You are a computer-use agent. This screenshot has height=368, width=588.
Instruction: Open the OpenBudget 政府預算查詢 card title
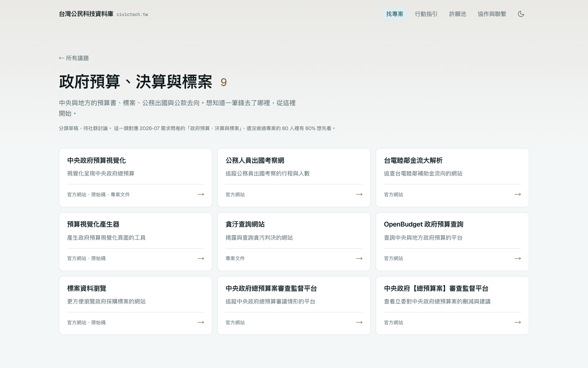pyautogui.click(x=423, y=224)
